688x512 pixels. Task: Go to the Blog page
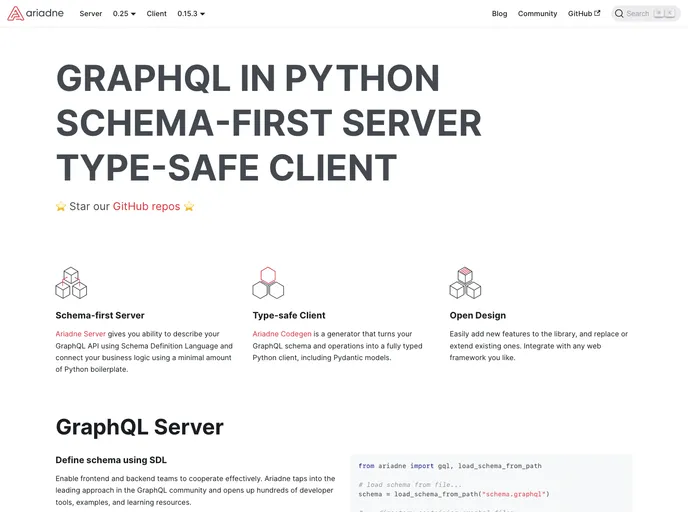pos(500,14)
